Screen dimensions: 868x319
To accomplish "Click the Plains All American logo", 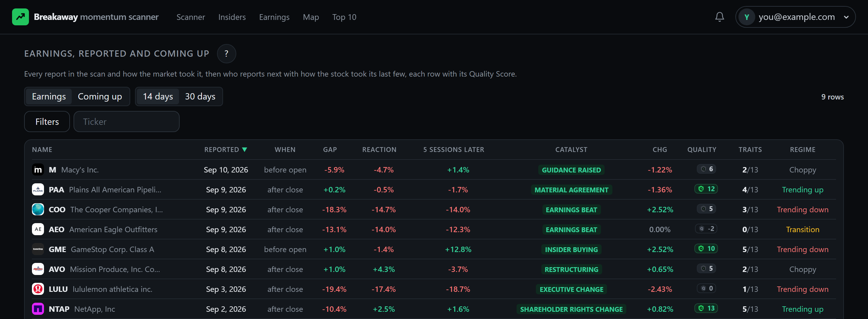I will (x=38, y=190).
